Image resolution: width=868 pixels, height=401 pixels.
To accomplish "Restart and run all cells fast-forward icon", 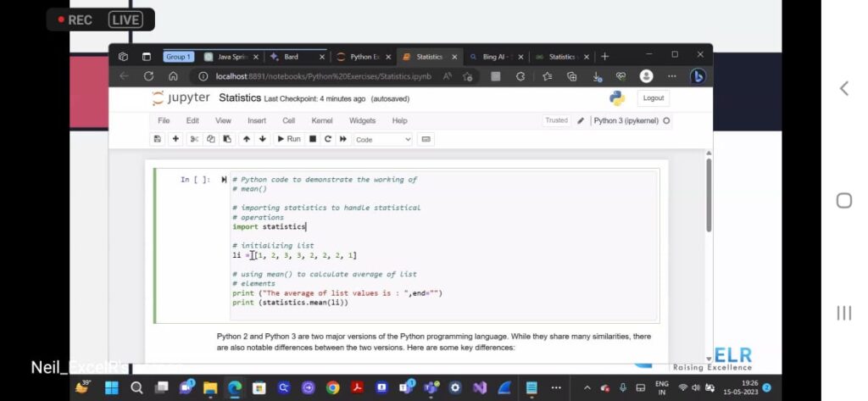I will pyautogui.click(x=342, y=139).
